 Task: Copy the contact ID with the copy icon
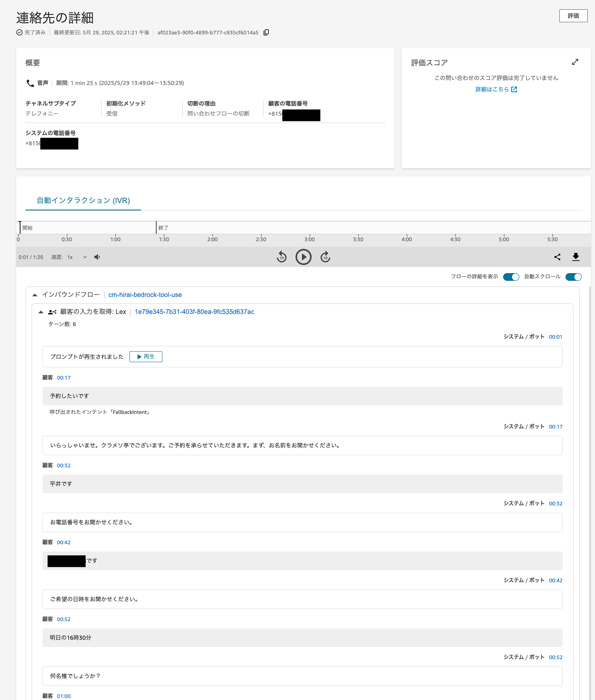pos(266,32)
